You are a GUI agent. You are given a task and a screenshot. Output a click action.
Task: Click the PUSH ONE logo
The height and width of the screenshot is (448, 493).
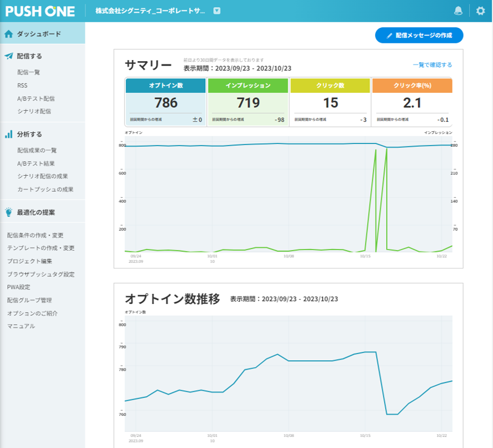click(40, 11)
